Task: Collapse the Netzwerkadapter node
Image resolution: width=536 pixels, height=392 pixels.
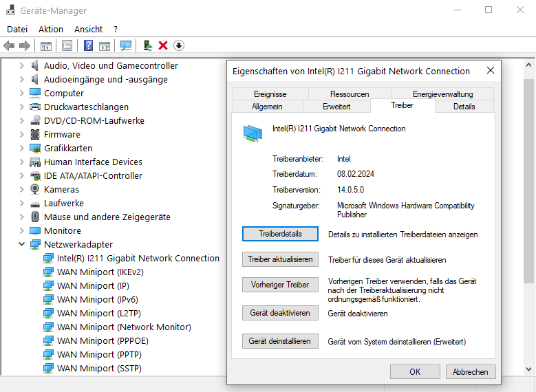Action: coord(21,244)
